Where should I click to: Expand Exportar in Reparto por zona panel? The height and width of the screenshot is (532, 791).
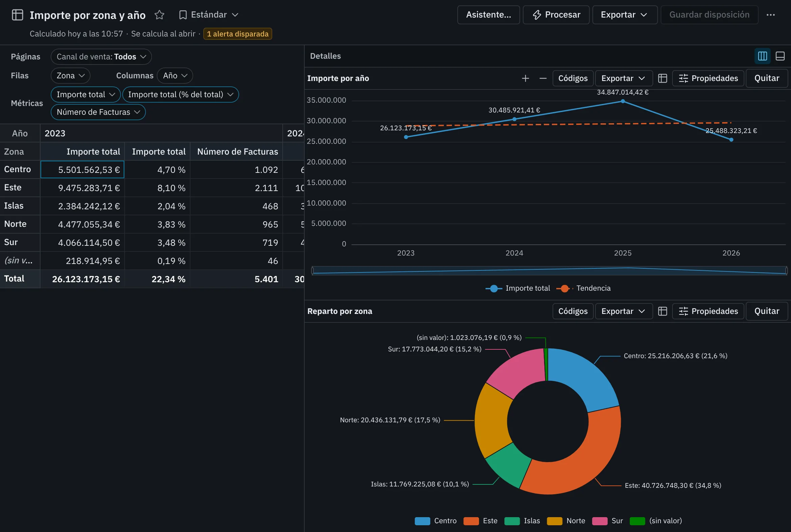624,311
